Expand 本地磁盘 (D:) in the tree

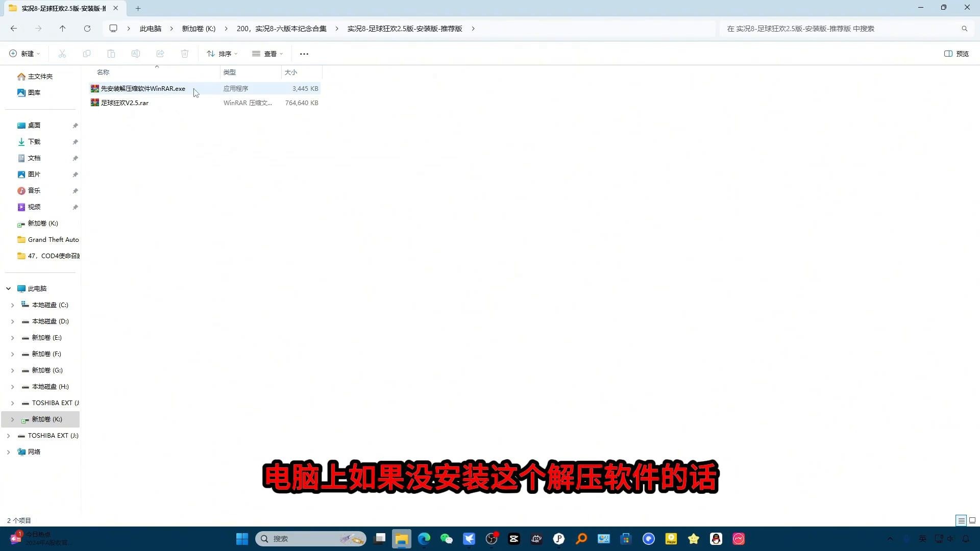coord(12,321)
